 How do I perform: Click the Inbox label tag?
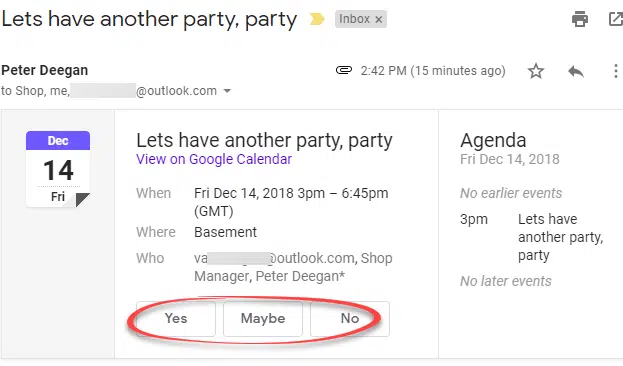point(354,19)
